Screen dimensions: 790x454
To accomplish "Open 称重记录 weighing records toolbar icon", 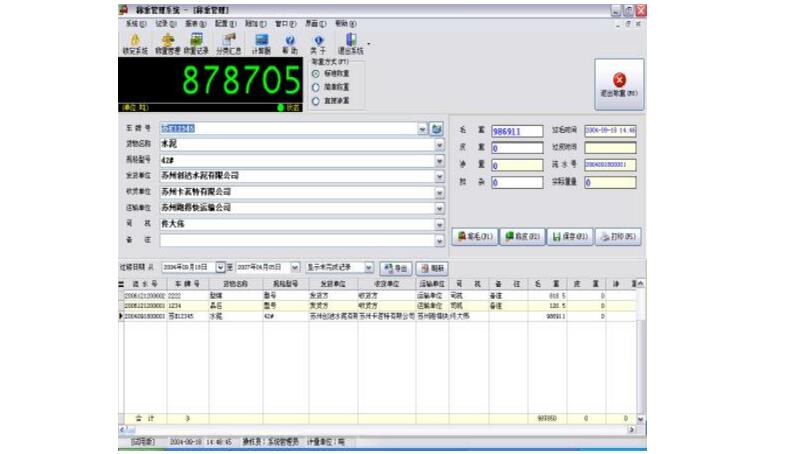I will (x=196, y=44).
